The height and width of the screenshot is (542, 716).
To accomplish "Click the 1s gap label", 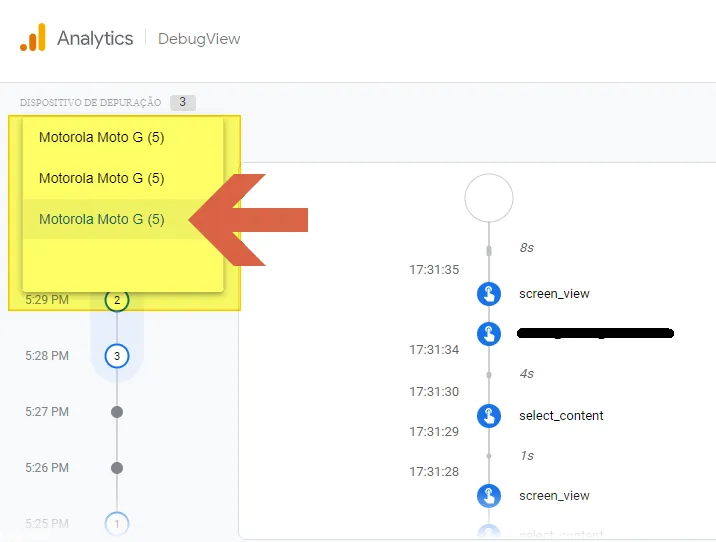I will (x=526, y=455).
